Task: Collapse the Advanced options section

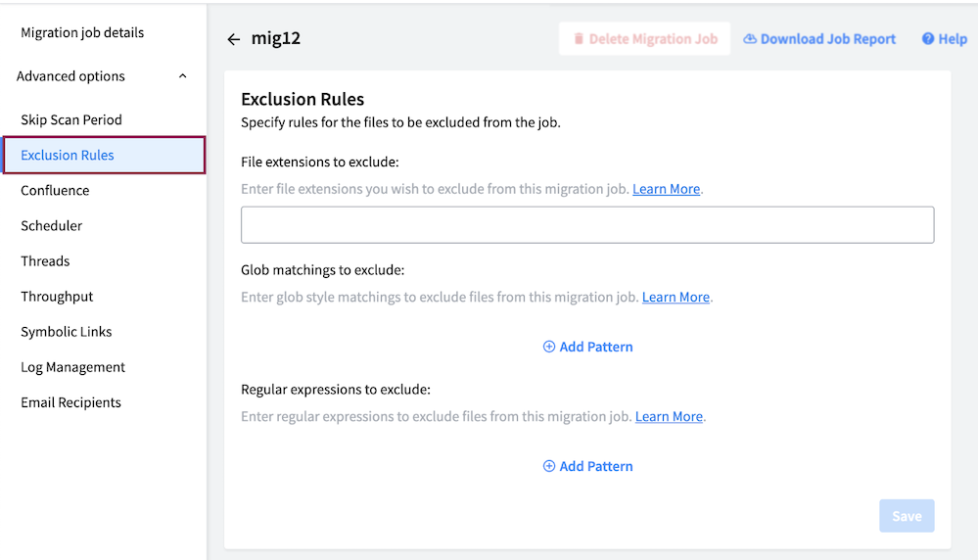Action: point(183,76)
